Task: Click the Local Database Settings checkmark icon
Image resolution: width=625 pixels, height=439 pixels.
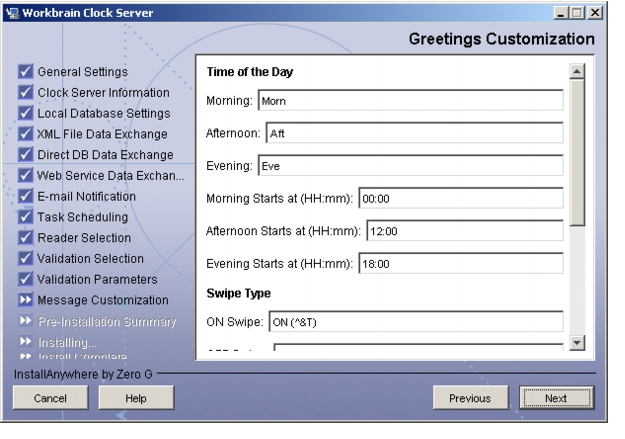Action: tap(26, 113)
